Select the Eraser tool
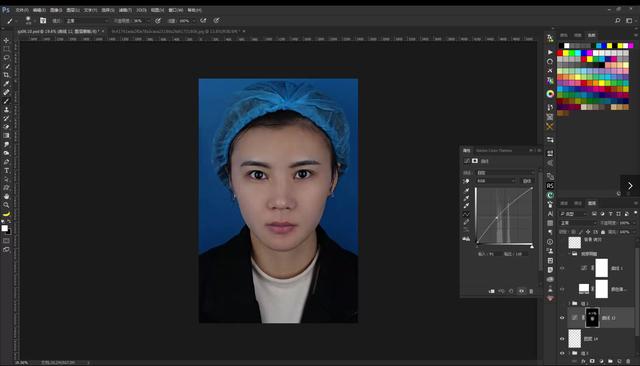The image size is (640, 366). pyautogui.click(x=6, y=127)
